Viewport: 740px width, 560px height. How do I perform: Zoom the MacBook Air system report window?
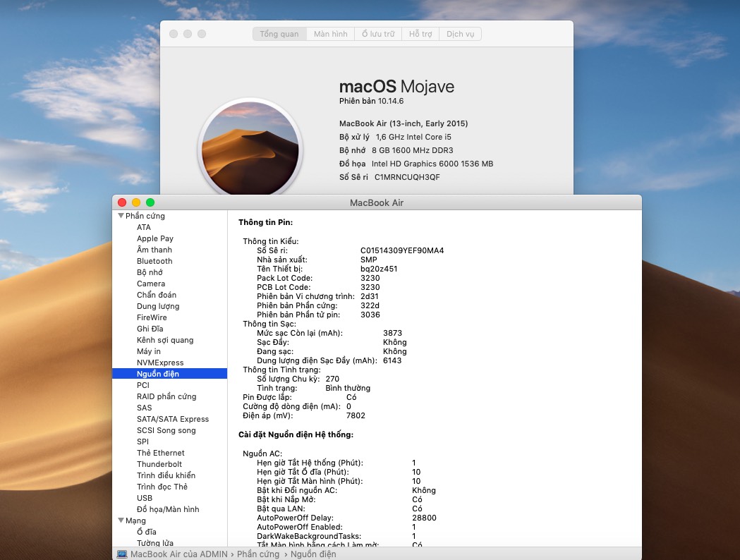150,202
